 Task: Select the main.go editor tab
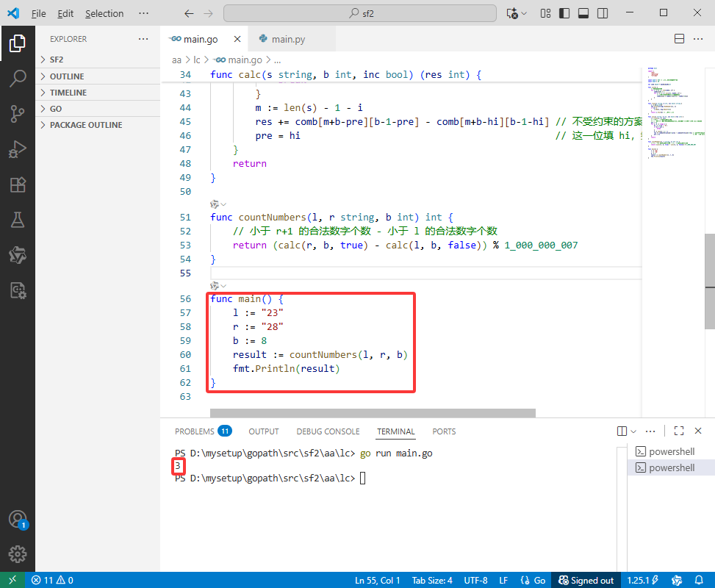point(200,39)
